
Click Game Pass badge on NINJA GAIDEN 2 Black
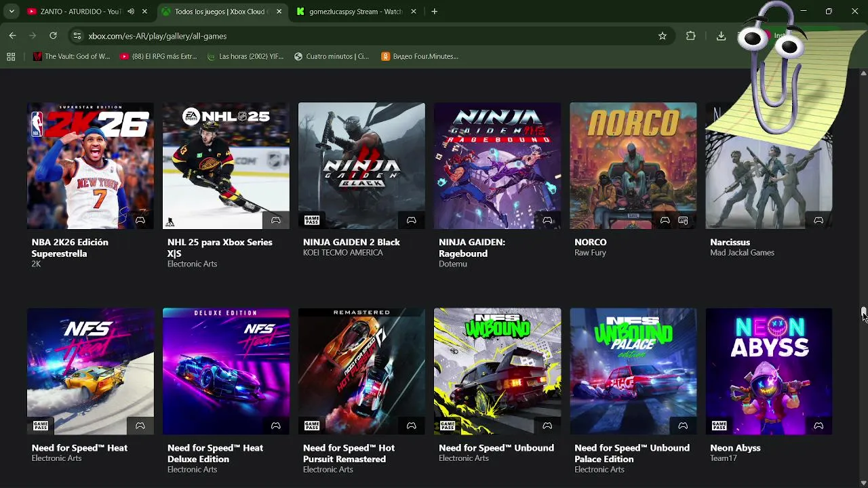click(x=312, y=220)
